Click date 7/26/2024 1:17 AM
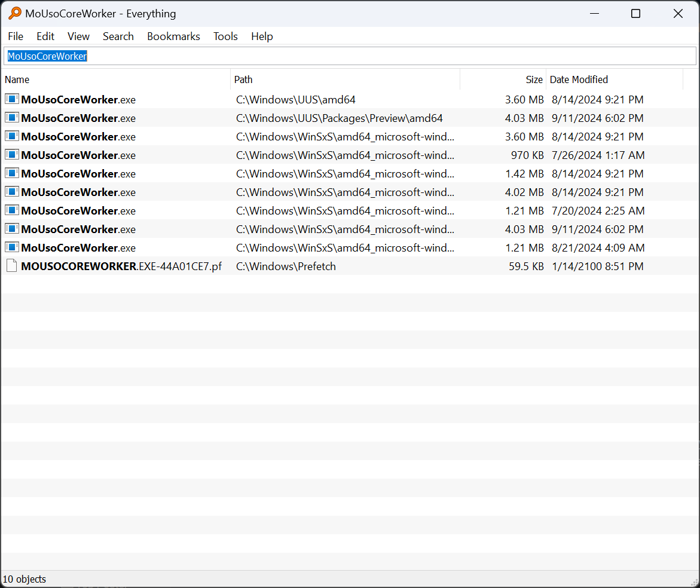The image size is (700, 588). pos(598,155)
